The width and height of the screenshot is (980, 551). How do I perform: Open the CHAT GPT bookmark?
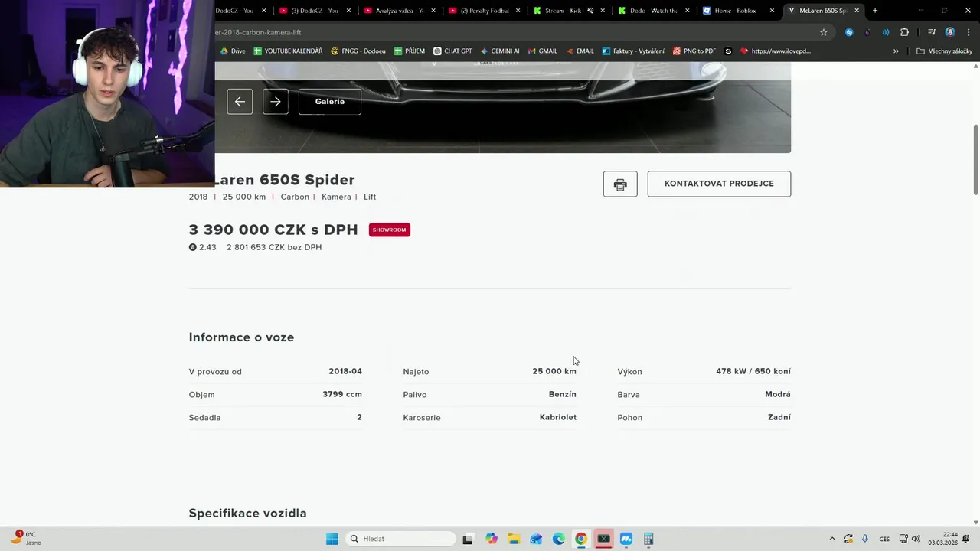click(452, 51)
